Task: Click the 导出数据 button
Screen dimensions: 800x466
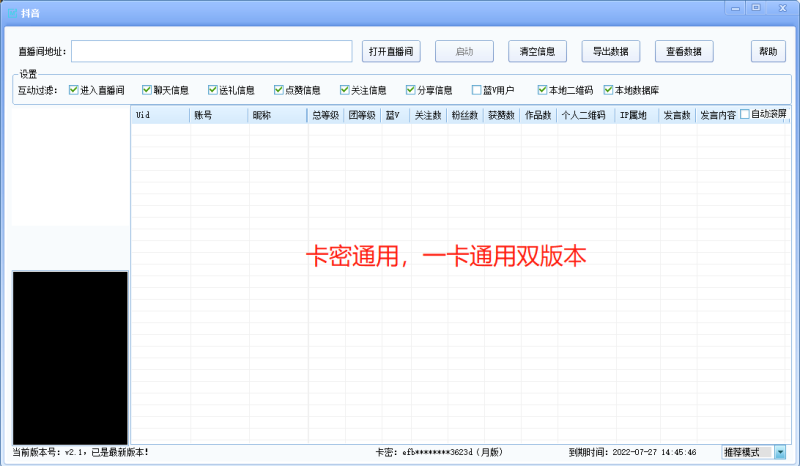Action: pyautogui.click(x=610, y=51)
